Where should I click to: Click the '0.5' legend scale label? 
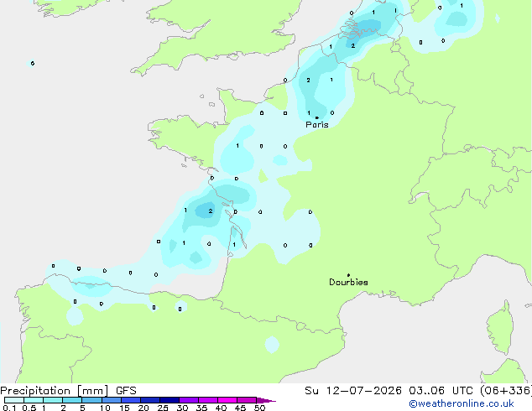click(x=29, y=408)
